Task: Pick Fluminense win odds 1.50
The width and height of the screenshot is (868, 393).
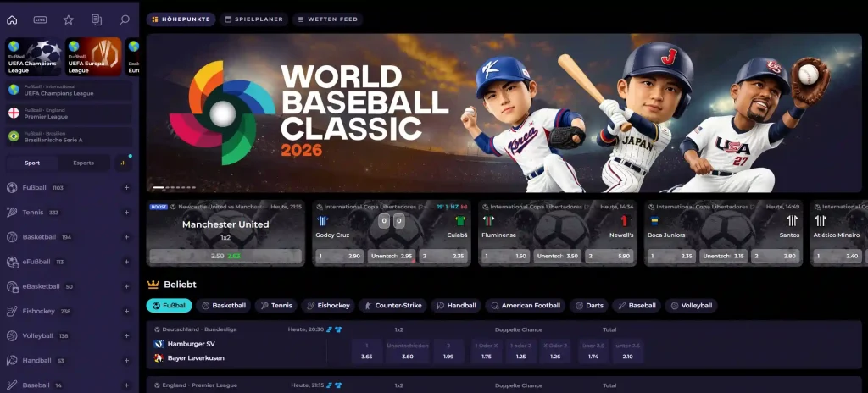Action: 506,257
